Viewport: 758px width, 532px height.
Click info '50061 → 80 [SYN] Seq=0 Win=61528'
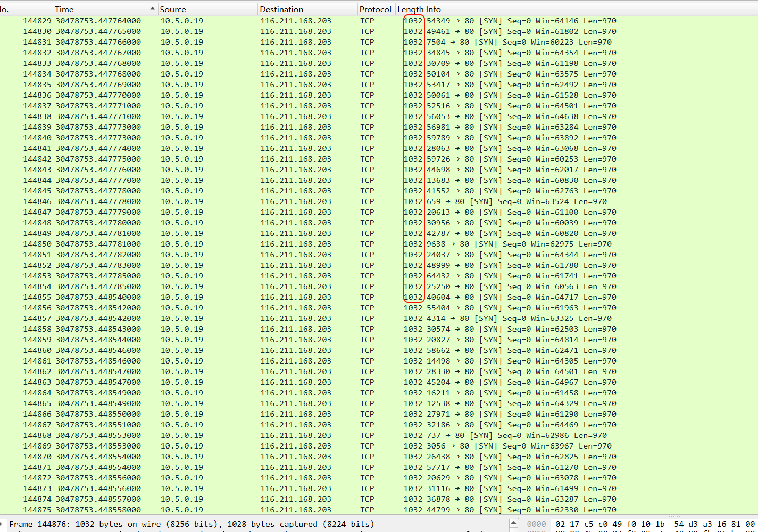pyautogui.click(x=503, y=95)
